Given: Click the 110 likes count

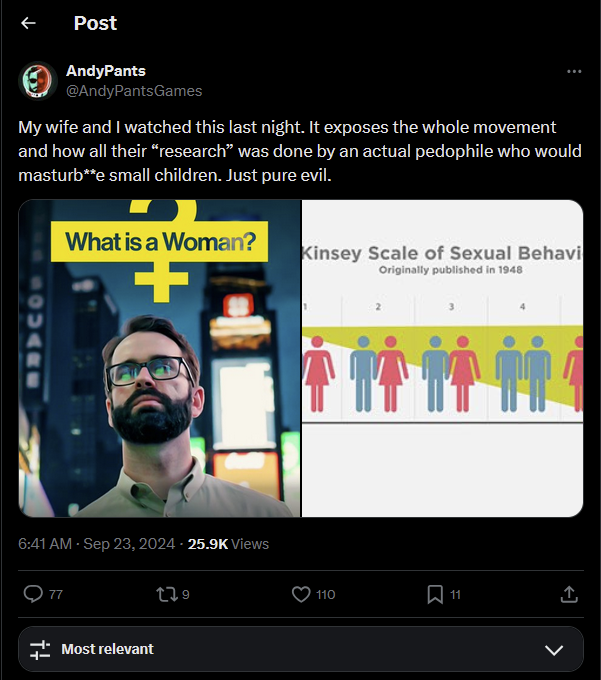Looking at the screenshot, I should (x=326, y=595).
